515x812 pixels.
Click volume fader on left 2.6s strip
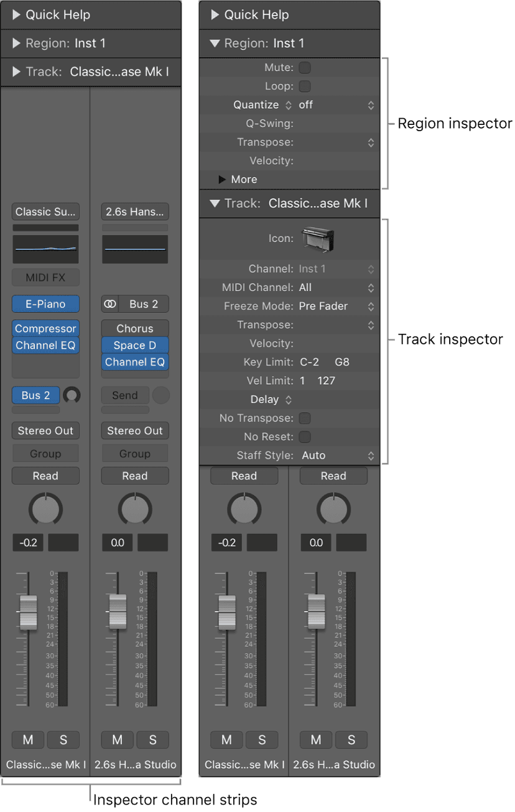118,612
